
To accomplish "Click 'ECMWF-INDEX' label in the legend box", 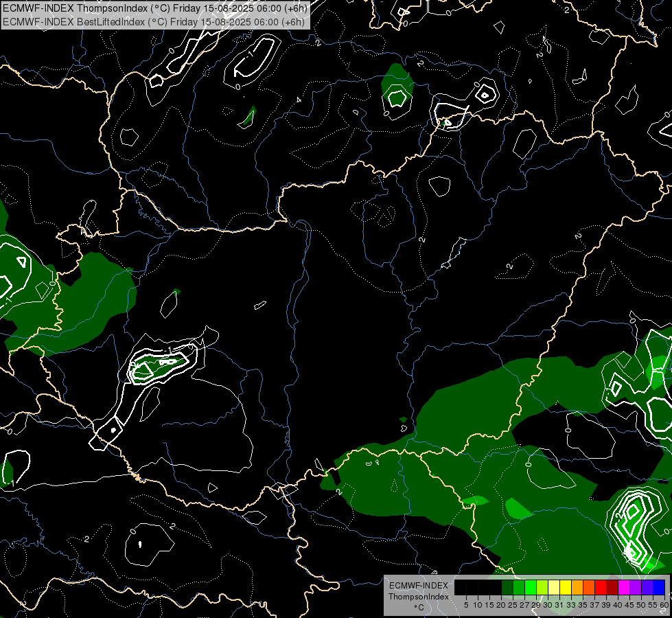I will click(418, 586).
